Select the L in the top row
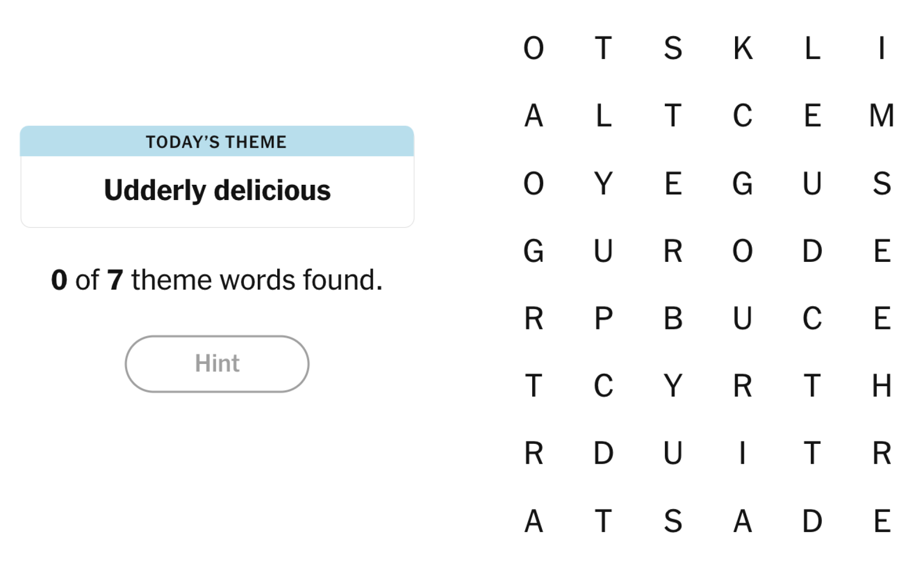Image resolution: width=924 pixels, height=564 pixels. point(812,48)
